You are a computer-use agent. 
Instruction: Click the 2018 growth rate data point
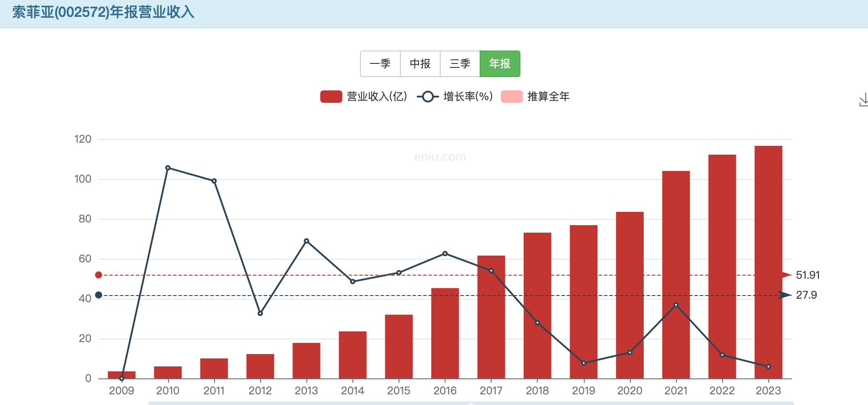click(x=537, y=323)
